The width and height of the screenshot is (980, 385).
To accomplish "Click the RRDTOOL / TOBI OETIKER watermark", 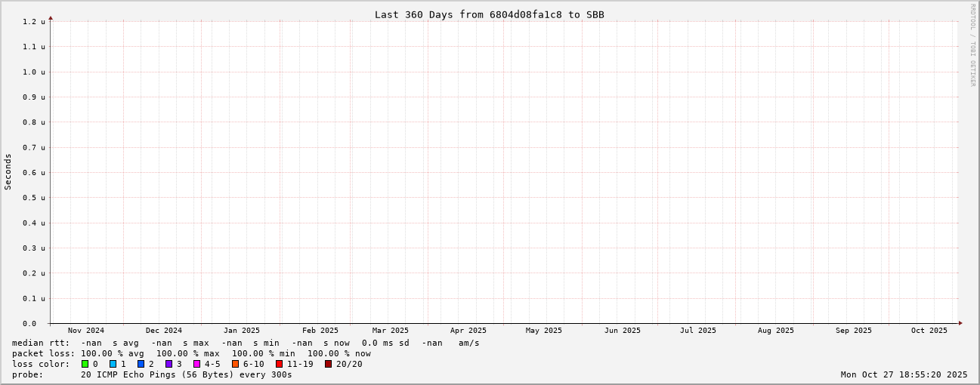I will 972,45.
